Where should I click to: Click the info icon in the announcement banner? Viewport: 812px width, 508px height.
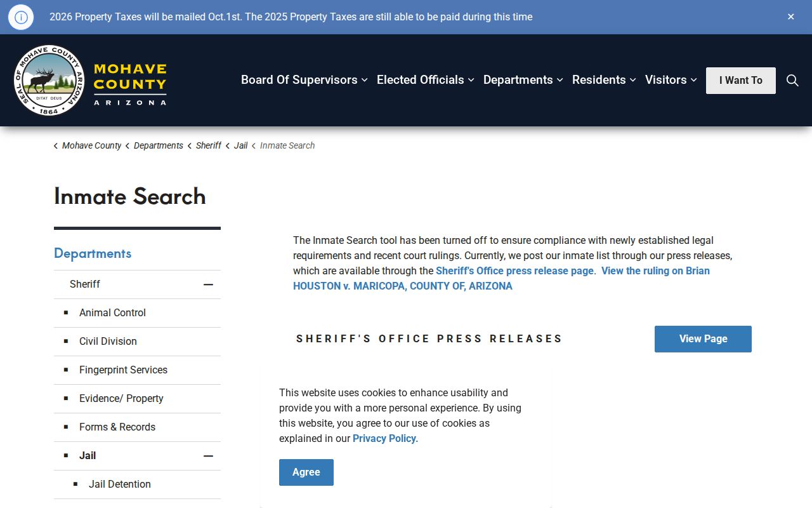(21, 17)
